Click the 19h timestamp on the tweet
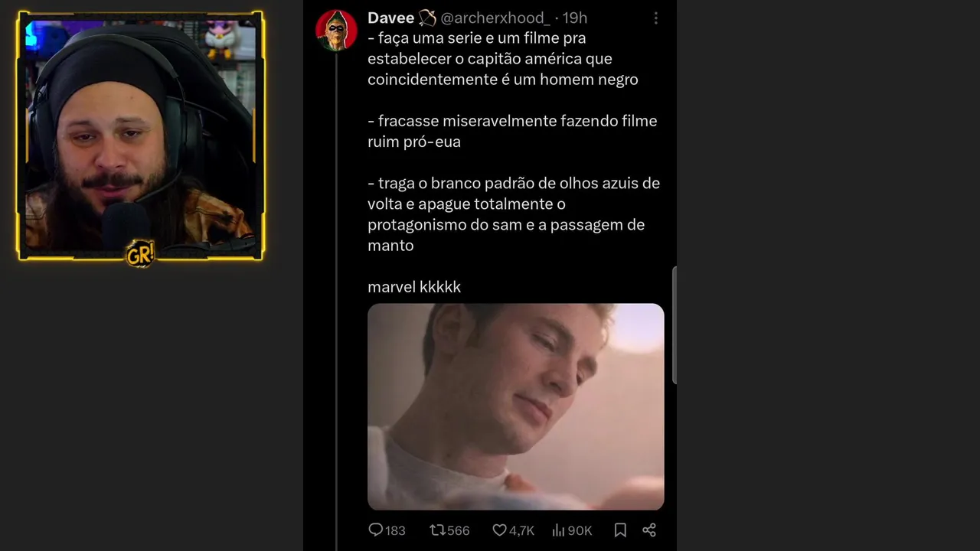The height and width of the screenshot is (551, 980). tap(575, 18)
